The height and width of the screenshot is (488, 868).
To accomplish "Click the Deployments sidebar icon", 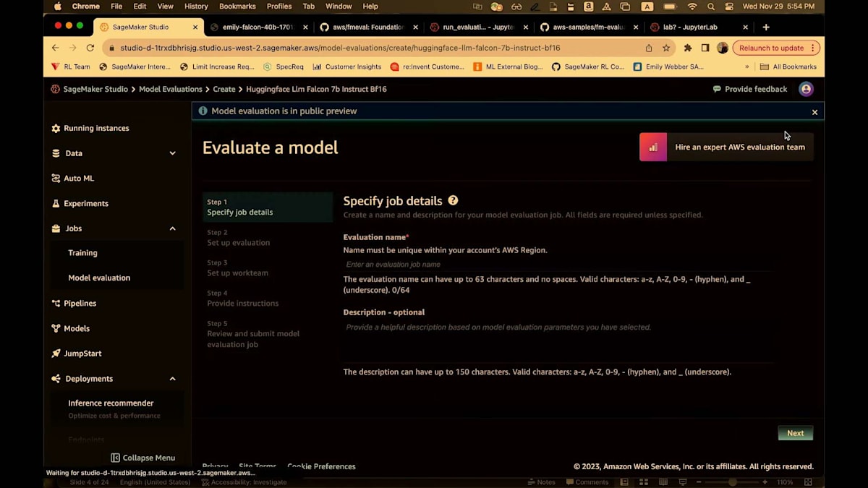I will tap(56, 379).
